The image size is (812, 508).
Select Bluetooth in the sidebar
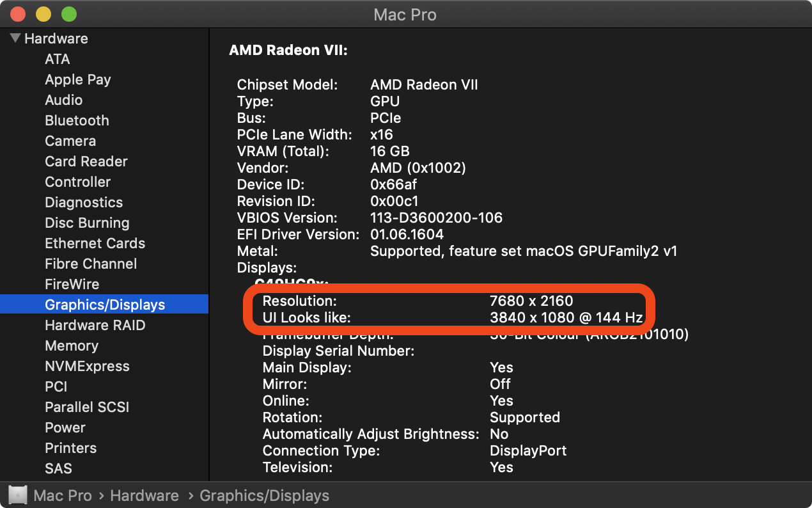coord(77,120)
